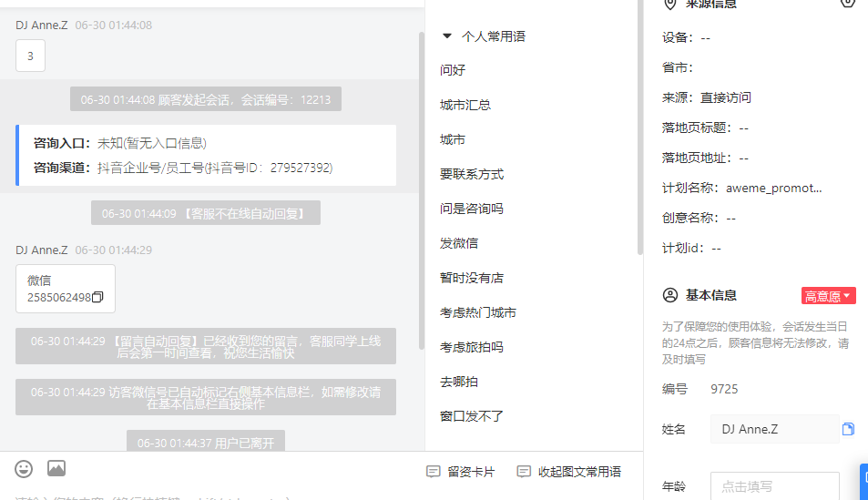Open the 高意愿 intent dropdown
Viewport: 868px width, 500px height.
tap(828, 296)
